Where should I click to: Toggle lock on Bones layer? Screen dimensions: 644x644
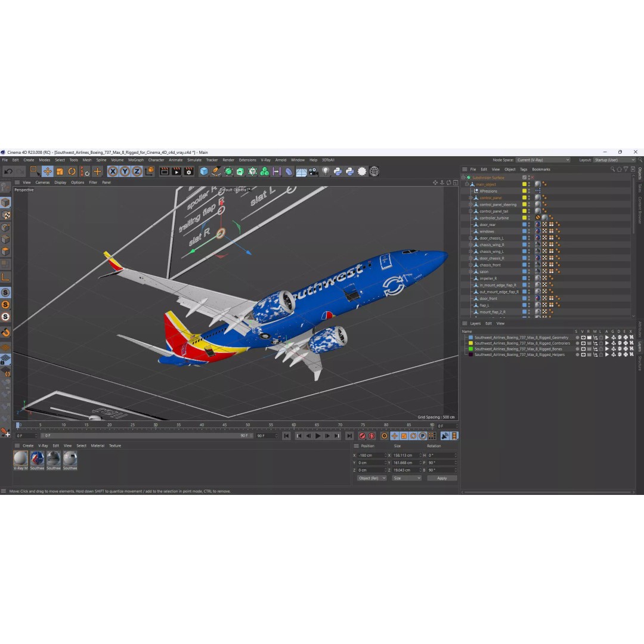coord(601,349)
